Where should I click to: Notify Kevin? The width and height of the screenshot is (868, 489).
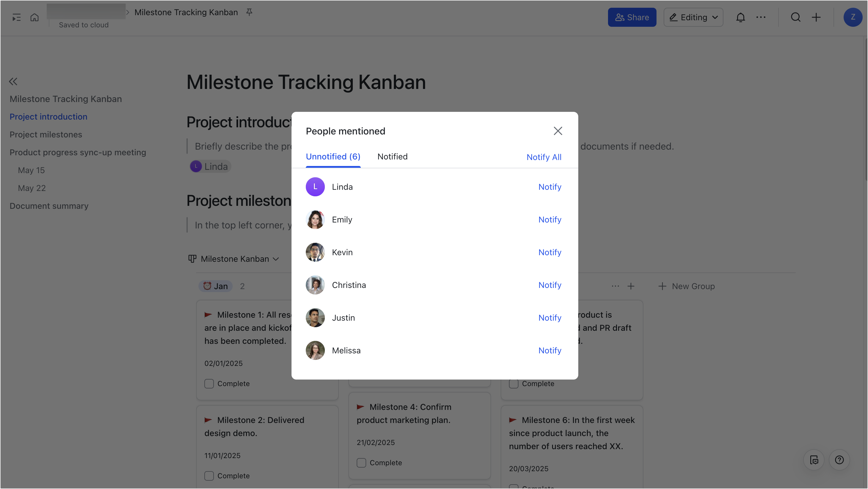coord(550,253)
